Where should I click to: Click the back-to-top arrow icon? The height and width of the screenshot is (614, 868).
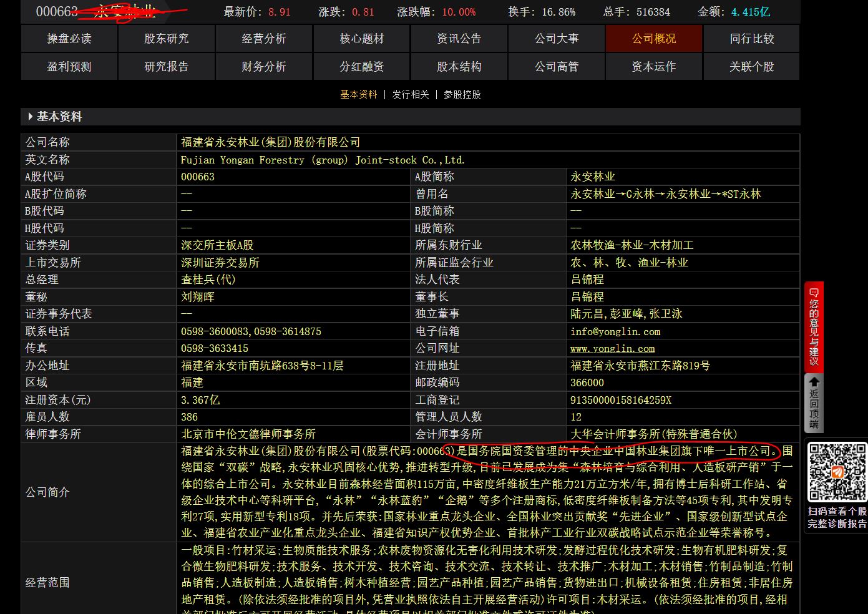[x=814, y=381]
